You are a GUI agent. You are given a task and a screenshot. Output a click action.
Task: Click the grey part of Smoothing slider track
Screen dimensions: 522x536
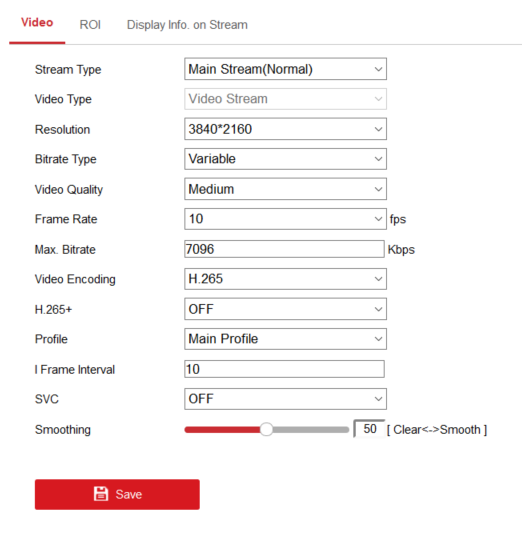coord(310,430)
